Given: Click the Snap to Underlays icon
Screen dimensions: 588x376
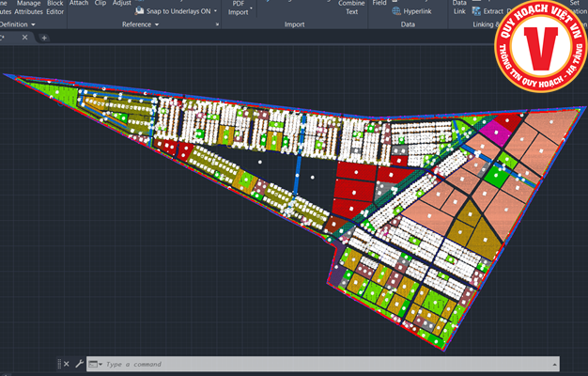Looking at the screenshot, I should click(139, 11).
